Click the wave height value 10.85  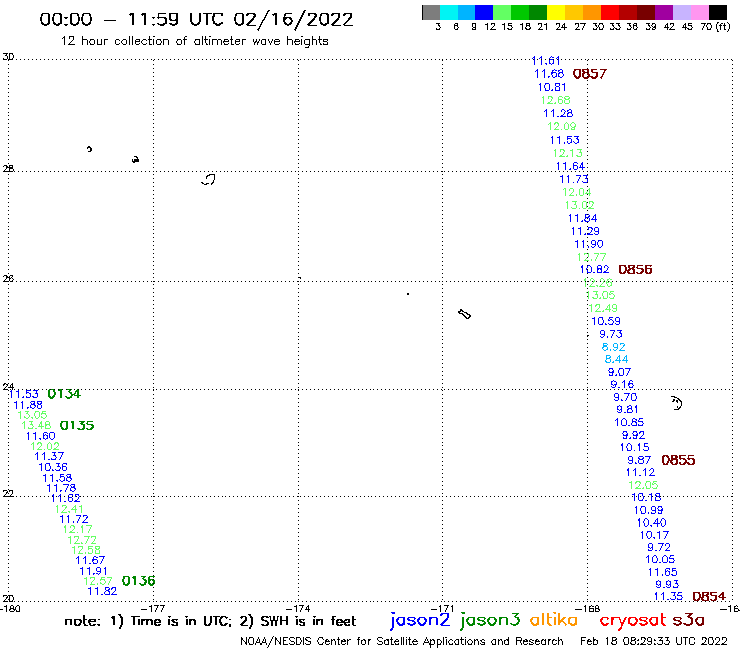point(629,422)
